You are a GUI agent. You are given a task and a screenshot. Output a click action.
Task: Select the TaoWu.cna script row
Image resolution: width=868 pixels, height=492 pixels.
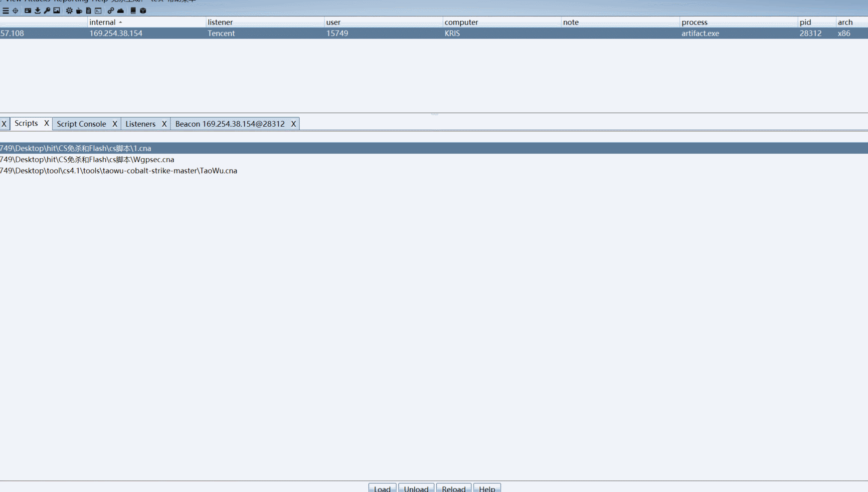coord(119,171)
